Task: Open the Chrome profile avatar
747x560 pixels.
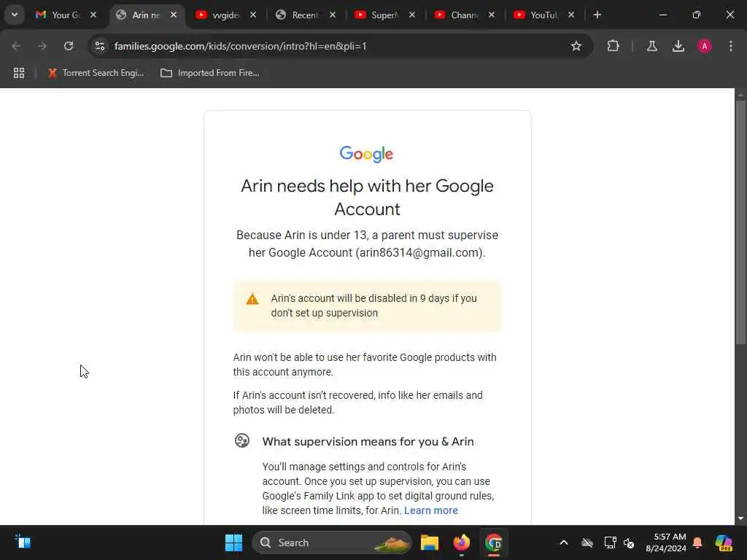Action: [705, 46]
